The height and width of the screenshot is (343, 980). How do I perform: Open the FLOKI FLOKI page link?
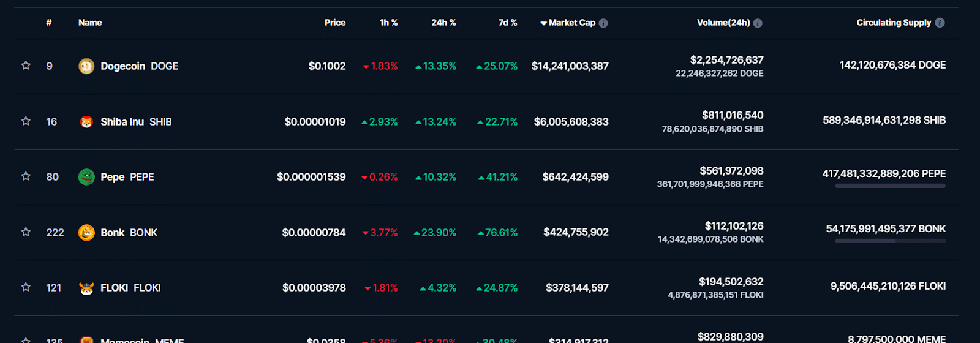pyautogui.click(x=130, y=288)
